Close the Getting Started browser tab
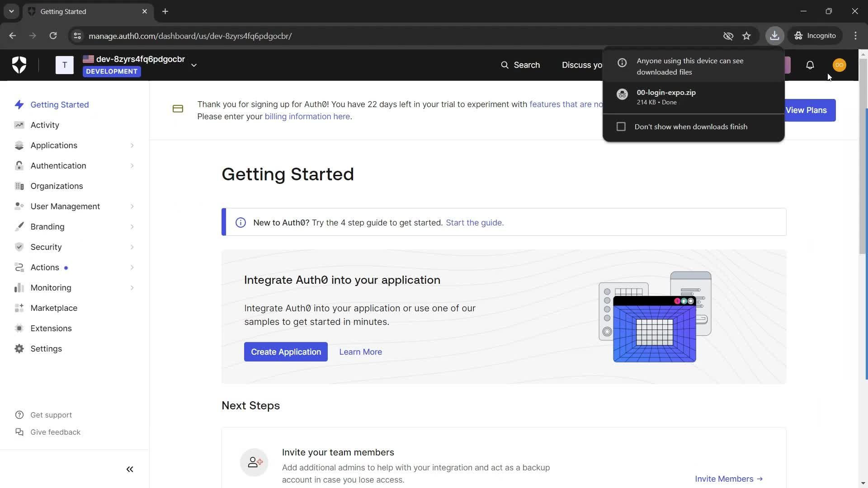Screen dimensions: 868x488 tap(145, 11)
